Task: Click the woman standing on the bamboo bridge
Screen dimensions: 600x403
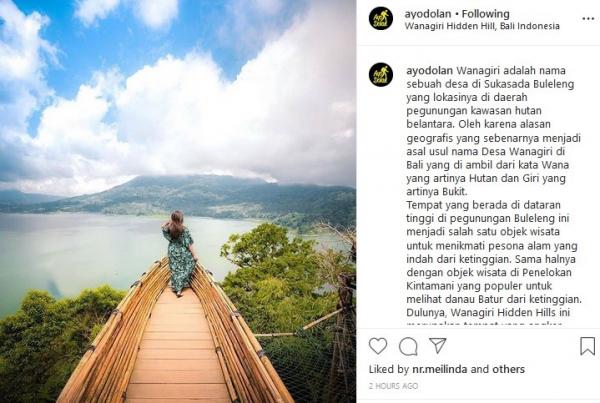Action: point(179,253)
